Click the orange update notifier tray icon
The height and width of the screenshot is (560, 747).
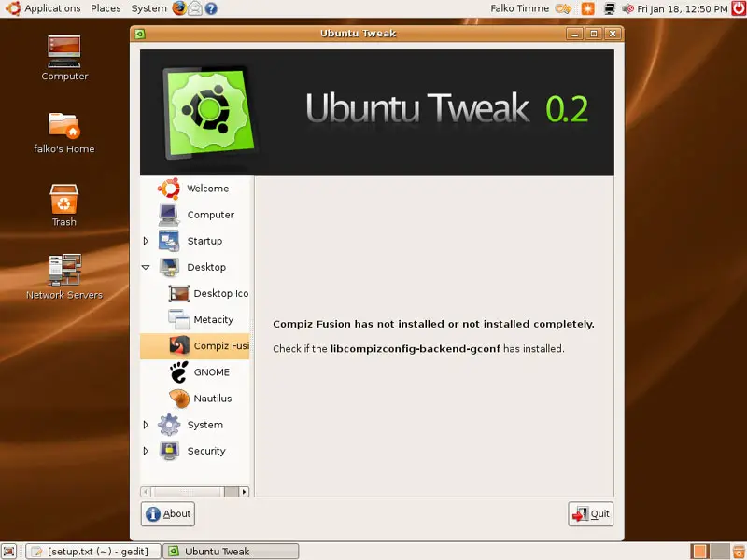coord(587,8)
